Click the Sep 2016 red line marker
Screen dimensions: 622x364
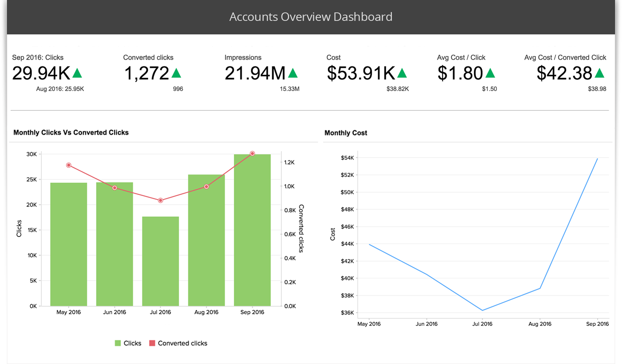click(x=252, y=154)
